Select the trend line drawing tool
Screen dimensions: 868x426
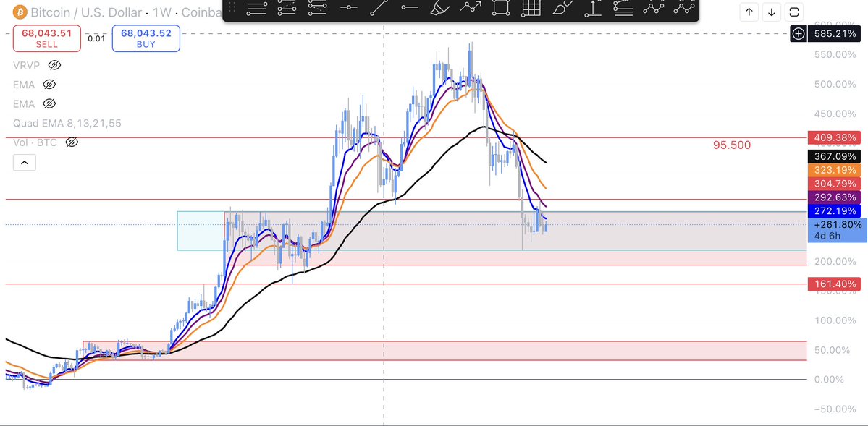coord(379,8)
